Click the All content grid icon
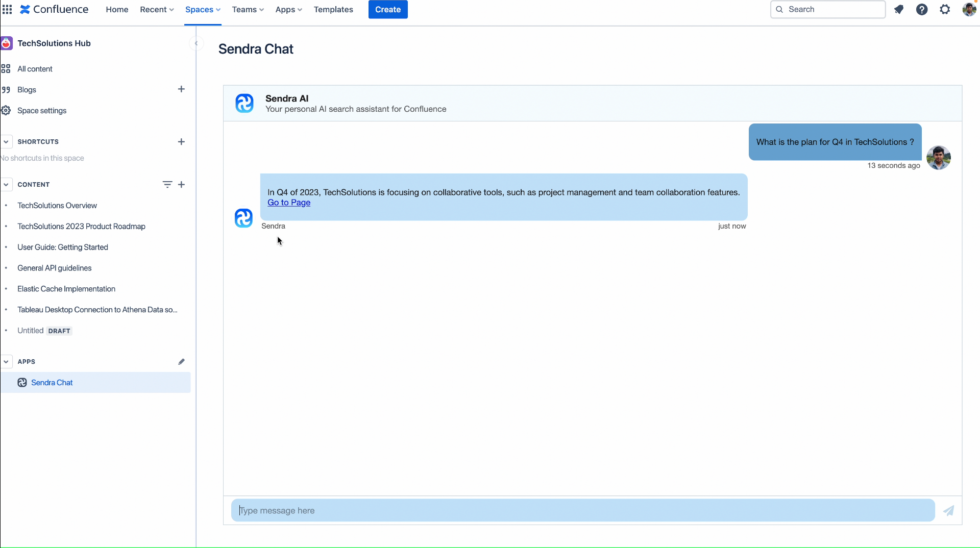This screenshot has width=980, height=548. pos(6,69)
